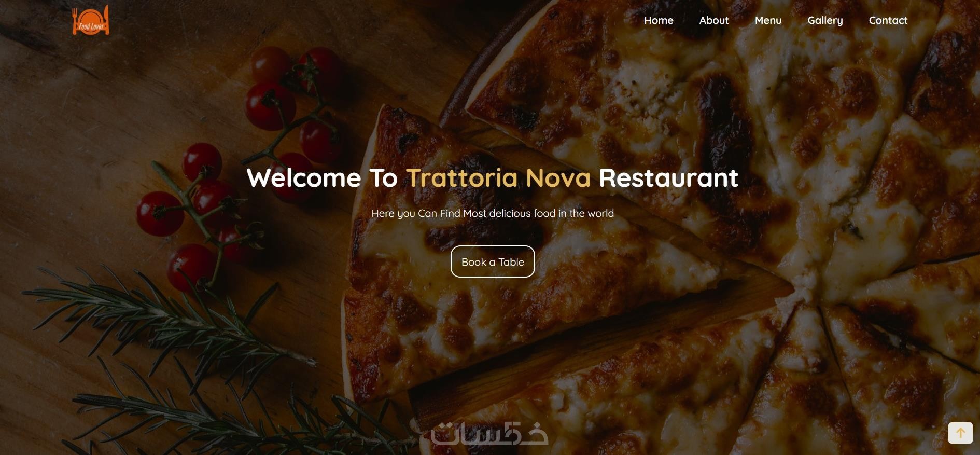
Task: Open the About section from the navbar
Action: 713,20
